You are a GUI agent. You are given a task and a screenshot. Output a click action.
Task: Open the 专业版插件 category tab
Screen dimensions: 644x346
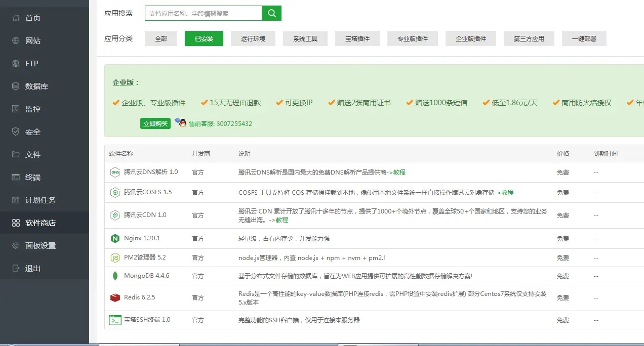(x=413, y=38)
